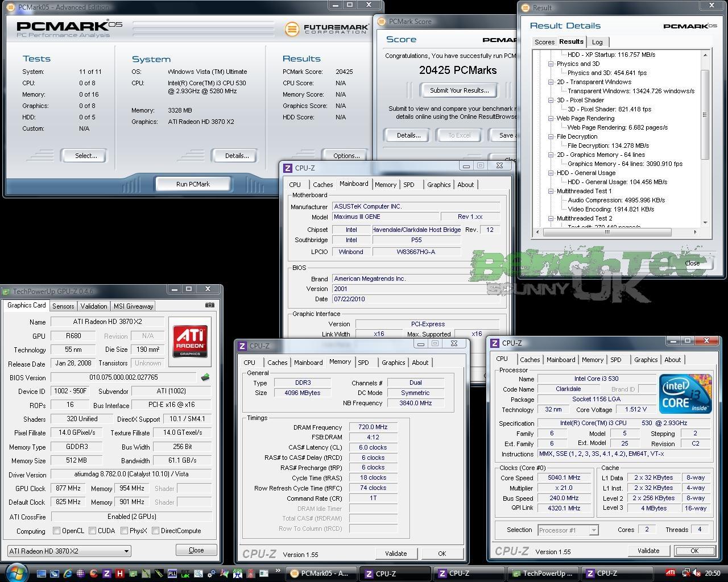The height and width of the screenshot is (582, 728).
Task: Click the clock showing 20:50
Action: point(712,573)
